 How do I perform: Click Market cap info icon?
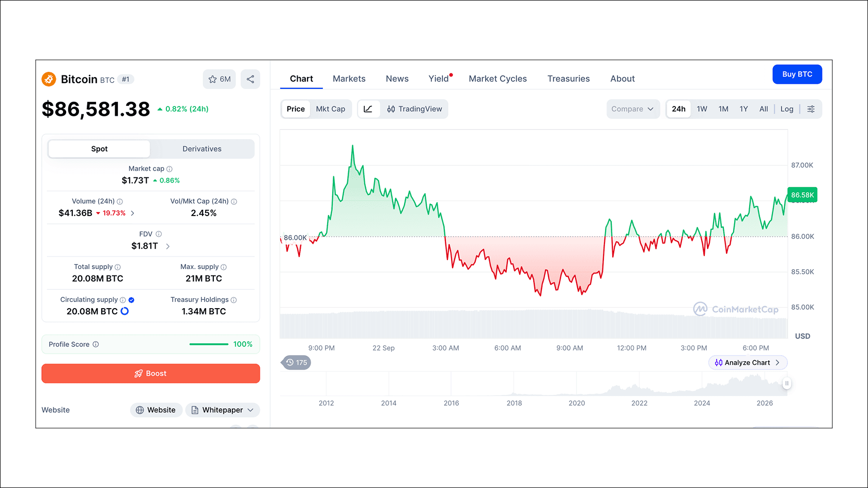[x=169, y=169]
